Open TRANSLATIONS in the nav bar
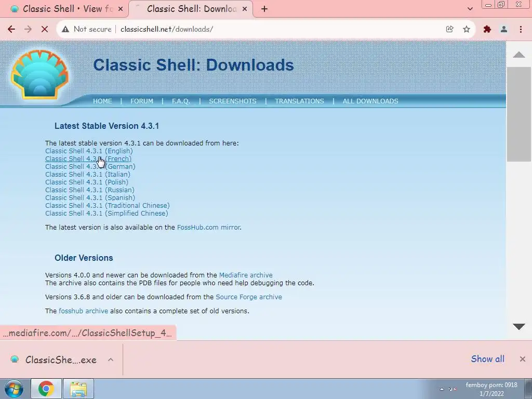Screen dimensions: 532x399 [299, 101]
